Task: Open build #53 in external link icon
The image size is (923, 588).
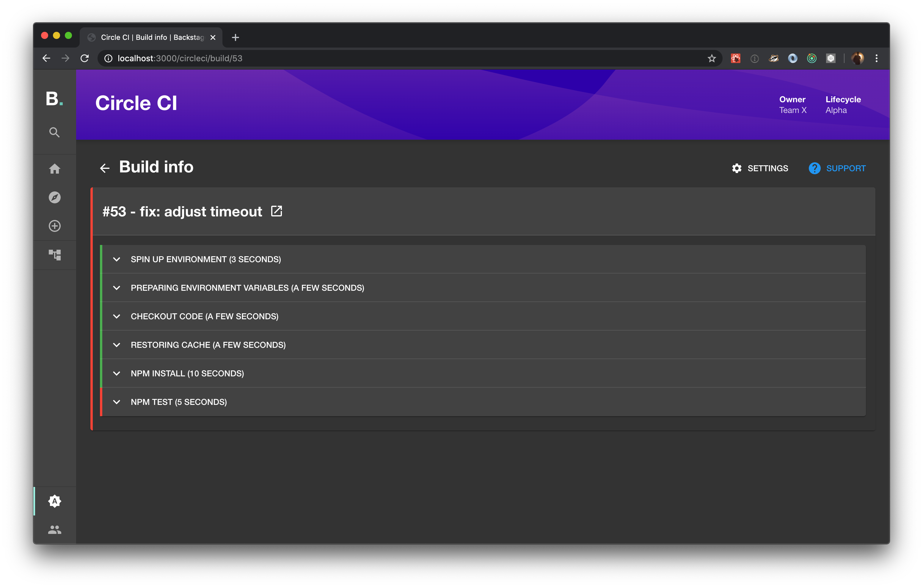Action: click(276, 211)
